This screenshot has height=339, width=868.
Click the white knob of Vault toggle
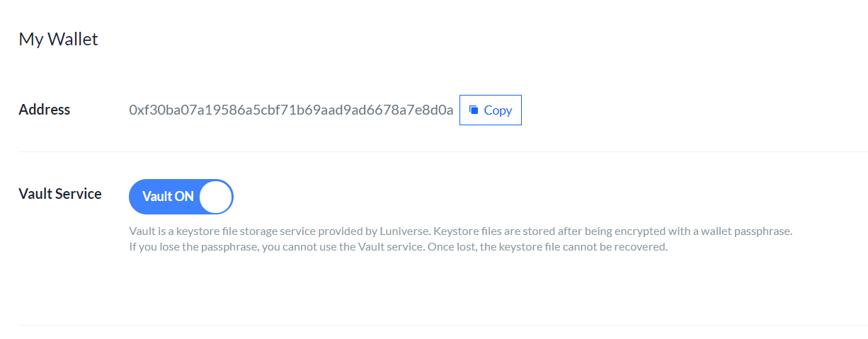216,197
